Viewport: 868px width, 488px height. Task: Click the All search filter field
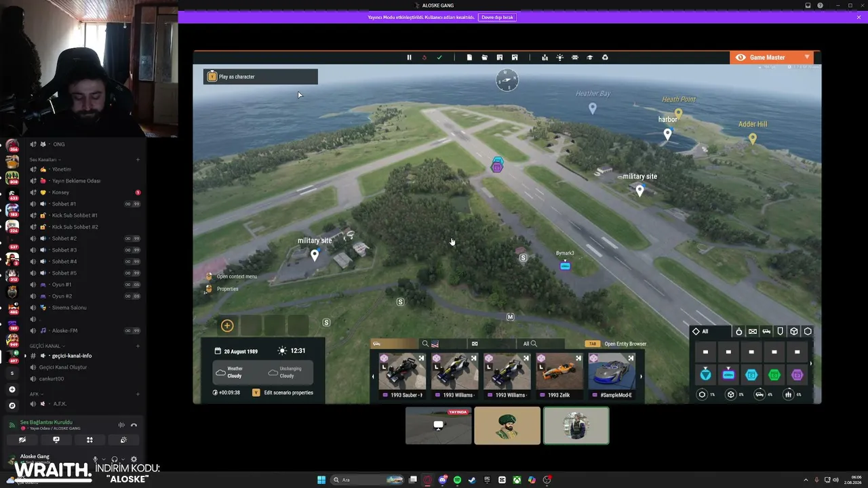pyautogui.click(x=539, y=344)
